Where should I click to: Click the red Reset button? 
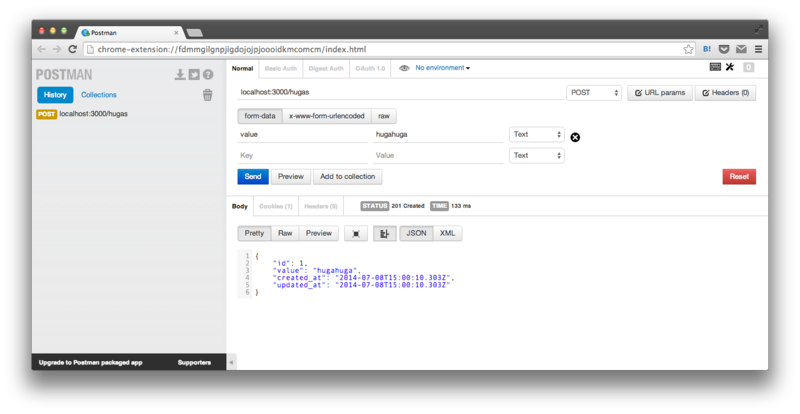739,177
